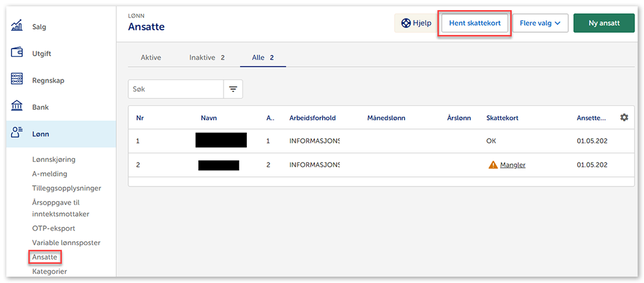Click the Bank building icon
The image size is (644, 283).
click(17, 107)
